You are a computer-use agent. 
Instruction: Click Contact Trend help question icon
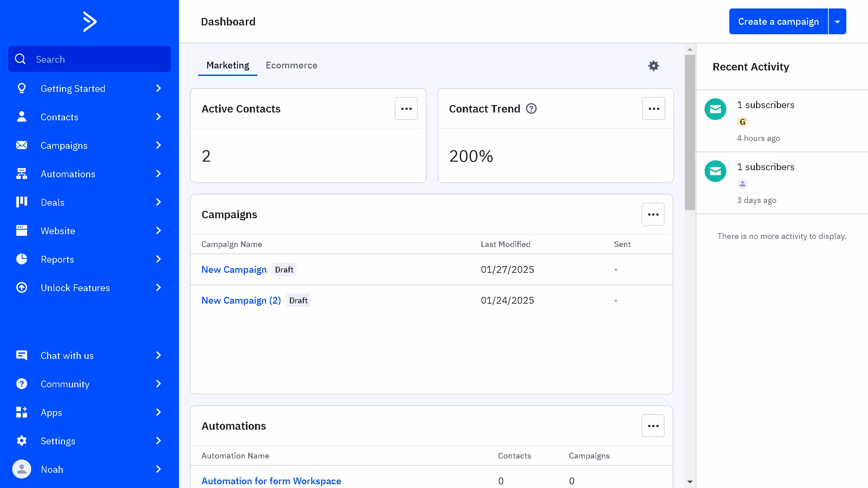(531, 109)
